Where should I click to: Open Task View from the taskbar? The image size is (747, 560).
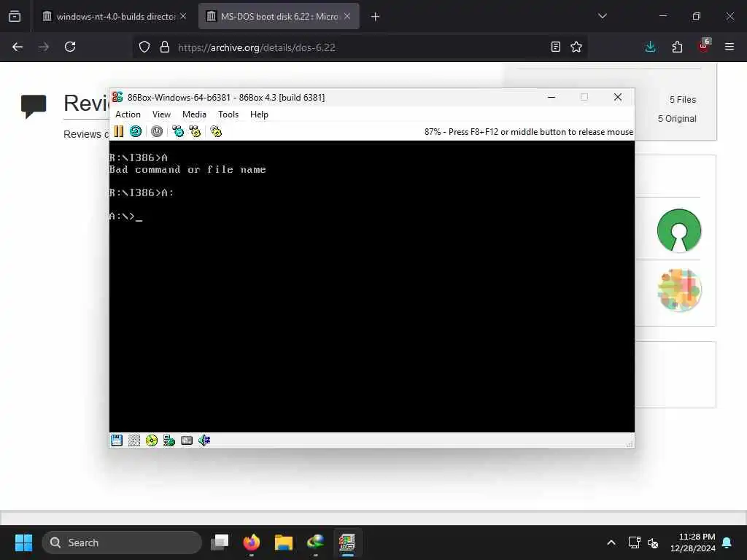tap(220, 542)
